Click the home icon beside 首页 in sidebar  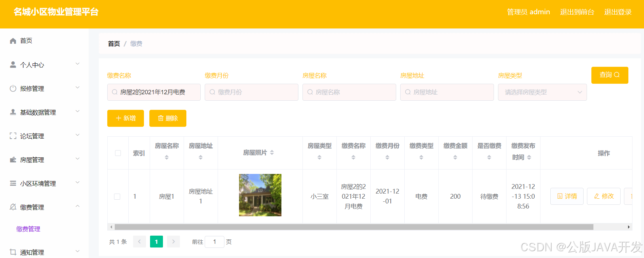coord(13,41)
